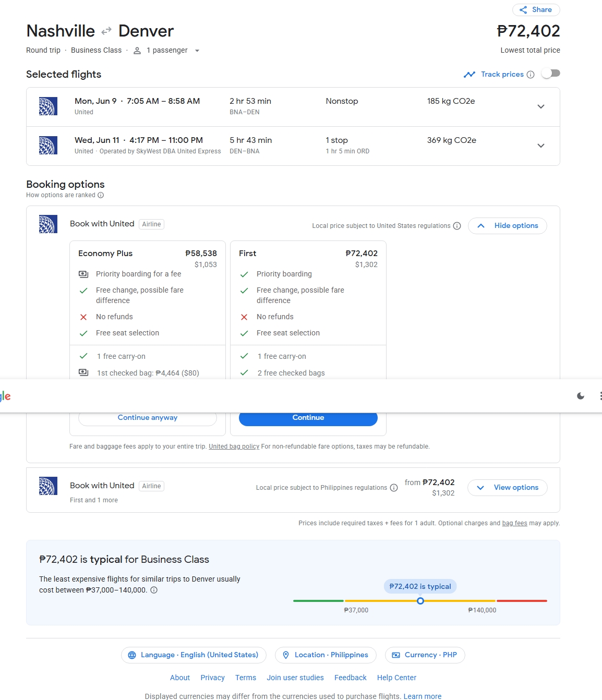The image size is (602, 700).
Task: Select the First fare heading
Action: 248,254
